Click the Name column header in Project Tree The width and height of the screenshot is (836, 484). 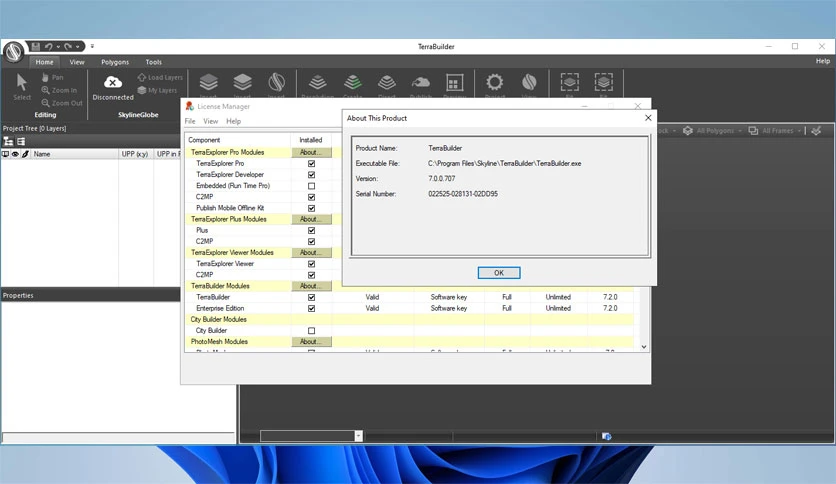pyautogui.click(x=74, y=154)
